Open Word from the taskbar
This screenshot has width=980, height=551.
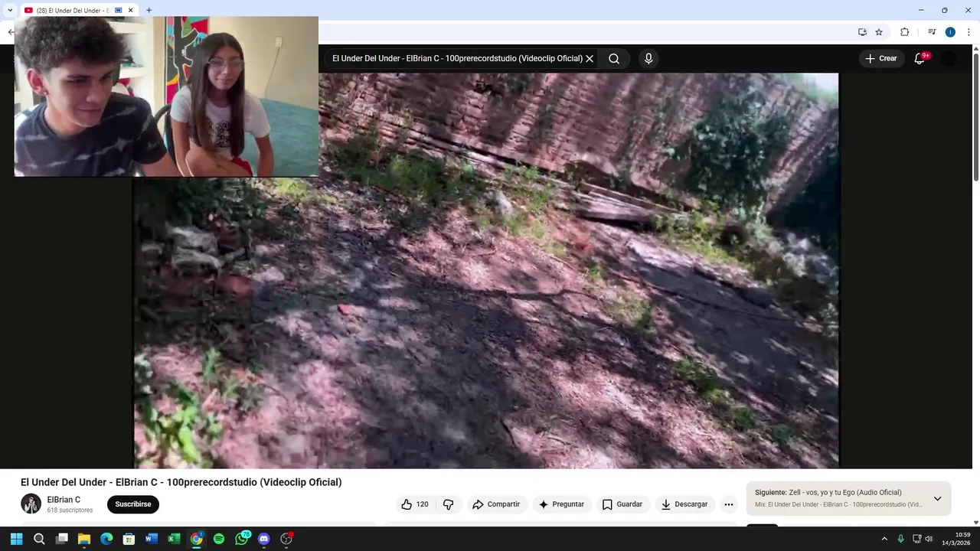[x=152, y=539]
